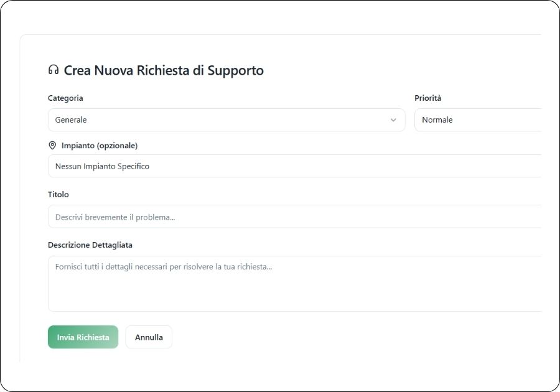Open the Categoria dropdown showing Generale
Image resolution: width=560 pixels, height=392 pixels.
226,120
